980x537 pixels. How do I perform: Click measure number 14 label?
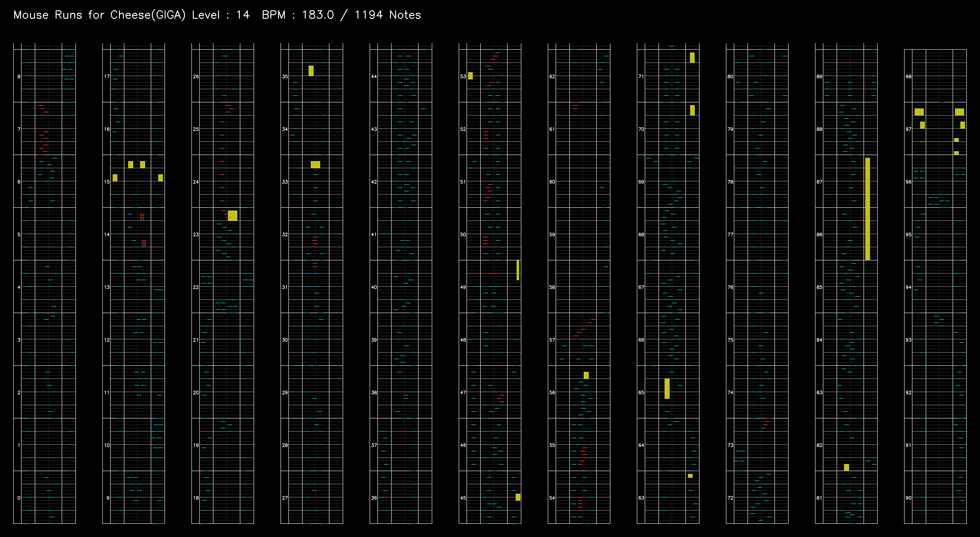107,235
